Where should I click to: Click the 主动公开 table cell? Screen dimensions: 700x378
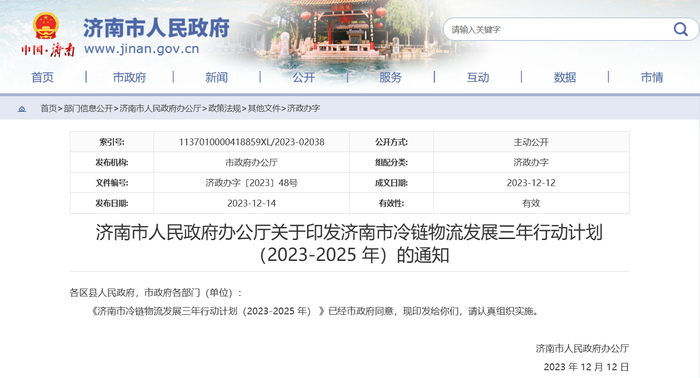(x=531, y=142)
